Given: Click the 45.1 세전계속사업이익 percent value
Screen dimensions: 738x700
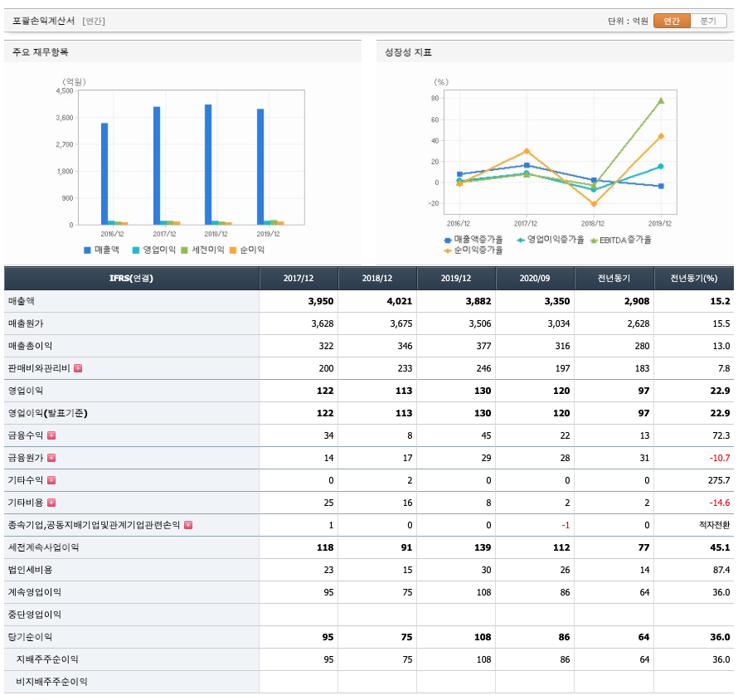Looking at the screenshot, I should coord(720,547).
